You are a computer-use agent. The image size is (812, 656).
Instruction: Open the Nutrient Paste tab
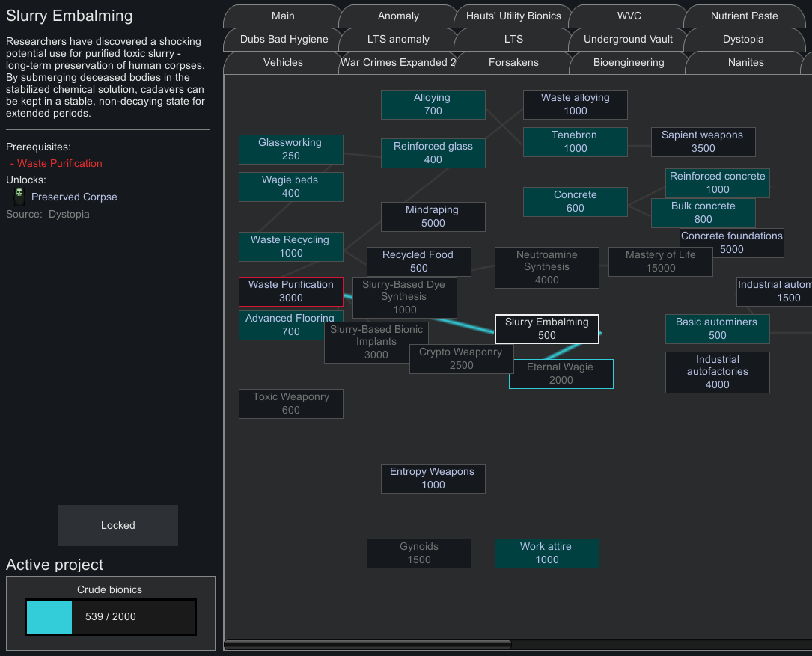[x=744, y=16]
